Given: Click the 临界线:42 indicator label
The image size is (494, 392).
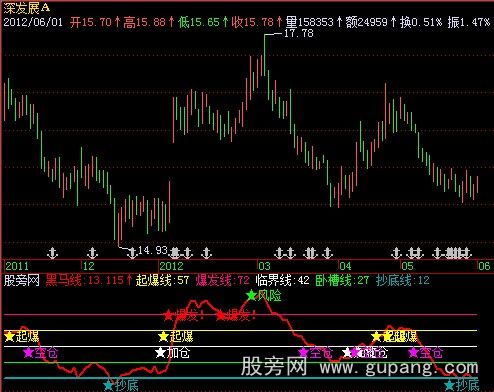Looking at the screenshot, I should (283, 280).
